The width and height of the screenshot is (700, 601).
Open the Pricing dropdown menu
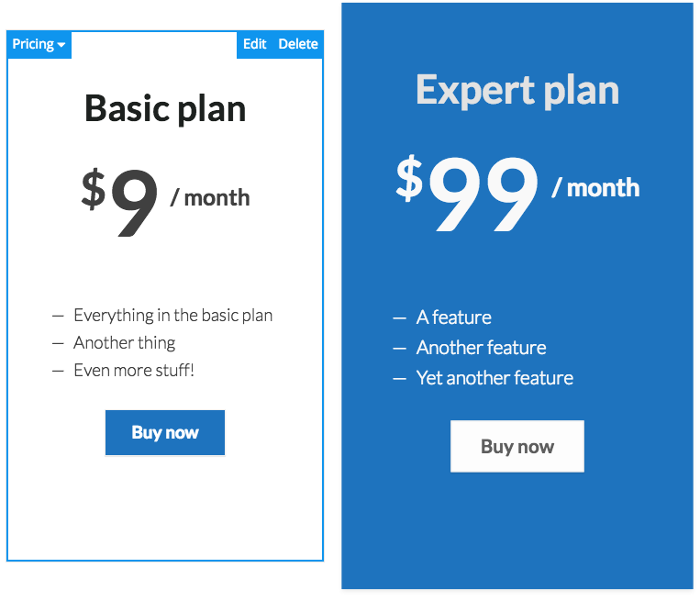point(39,44)
